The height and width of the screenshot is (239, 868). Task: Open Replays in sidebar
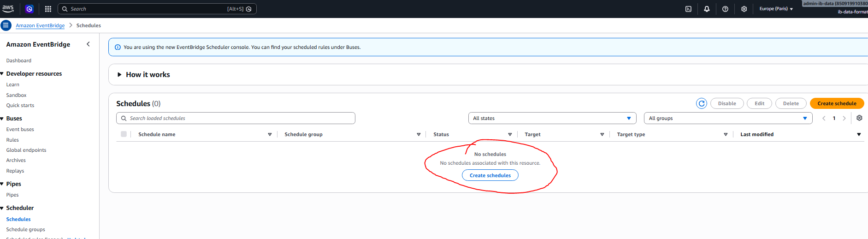click(15, 171)
